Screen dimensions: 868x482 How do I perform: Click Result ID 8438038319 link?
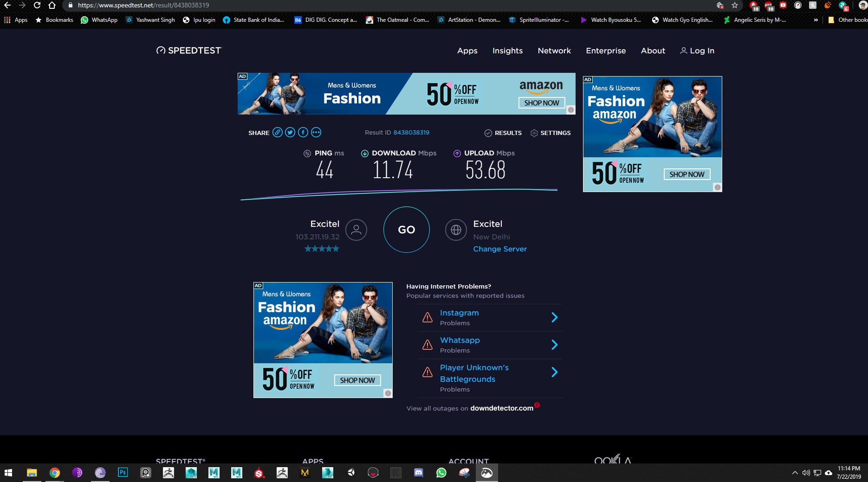[411, 133]
